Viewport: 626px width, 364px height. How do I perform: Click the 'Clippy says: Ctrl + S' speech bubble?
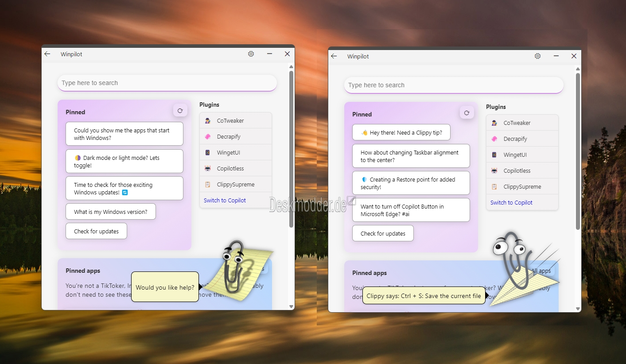[x=424, y=296]
